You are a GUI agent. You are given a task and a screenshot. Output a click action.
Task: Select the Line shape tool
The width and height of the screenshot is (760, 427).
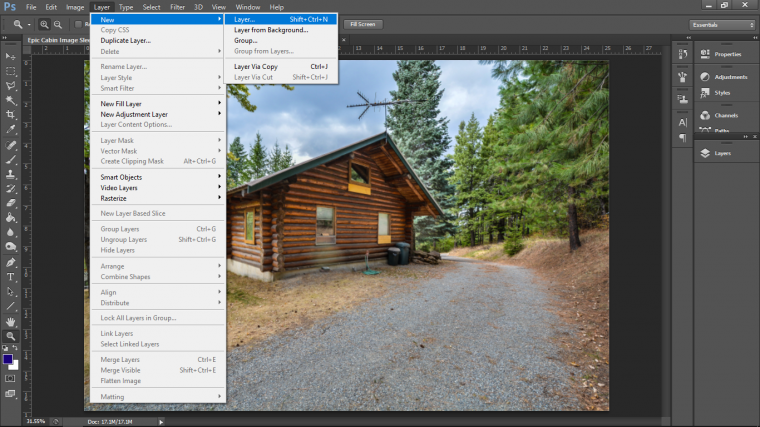pyautogui.click(x=10, y=306)
